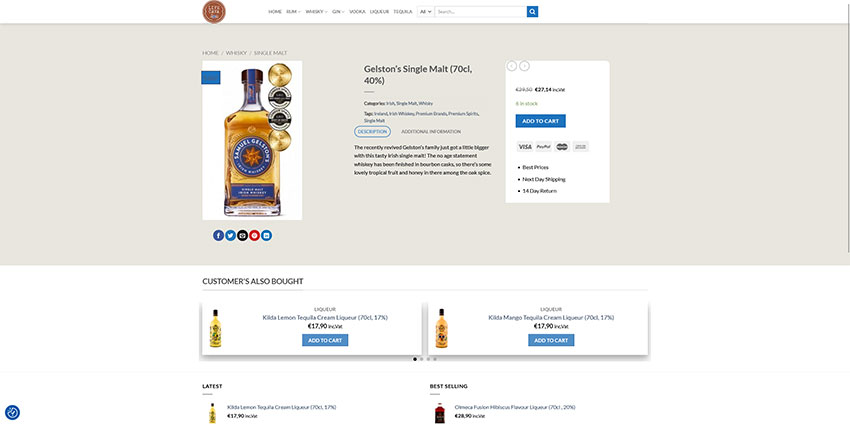Screen dimensions: 850x425
Task: Click the site logo in the header
Action: tap(212, 12)
